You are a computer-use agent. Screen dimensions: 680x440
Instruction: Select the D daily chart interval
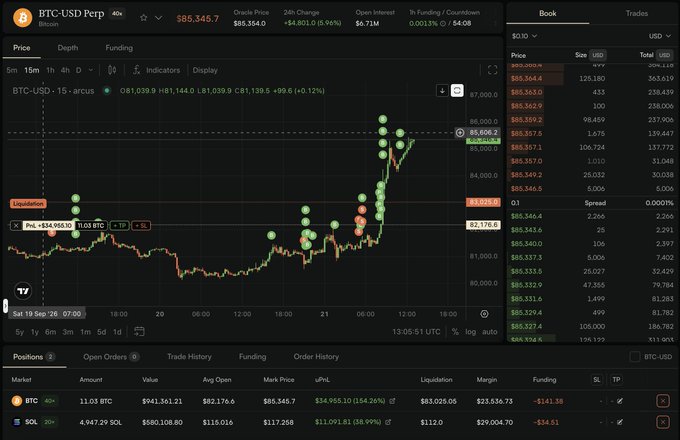[x=78, y=70]
